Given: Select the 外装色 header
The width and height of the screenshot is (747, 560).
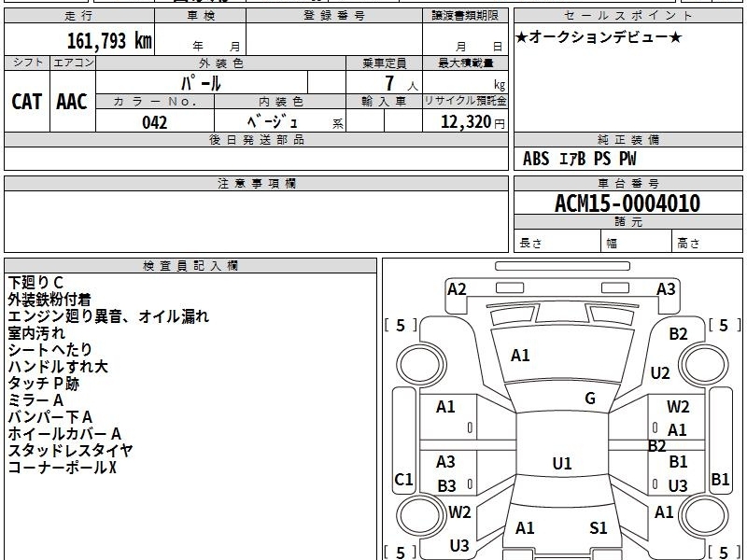Looking at the screenshot, I should tap(221, 63).
